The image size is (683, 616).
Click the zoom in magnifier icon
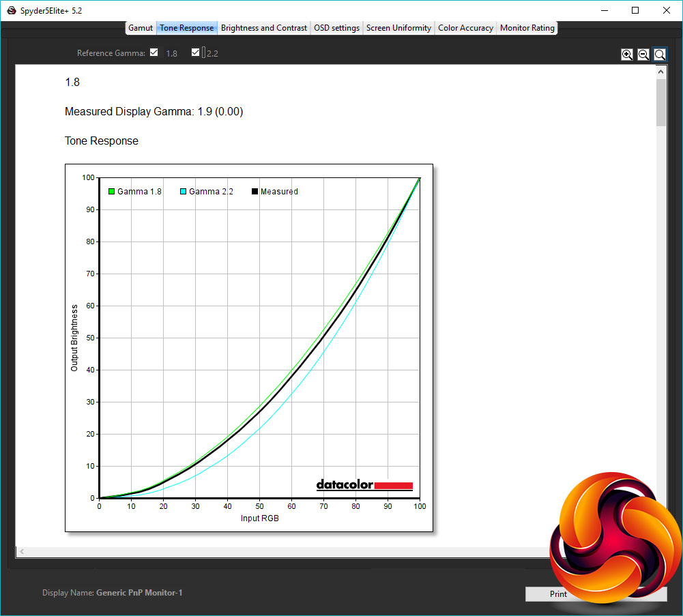[x=627, y=55]
